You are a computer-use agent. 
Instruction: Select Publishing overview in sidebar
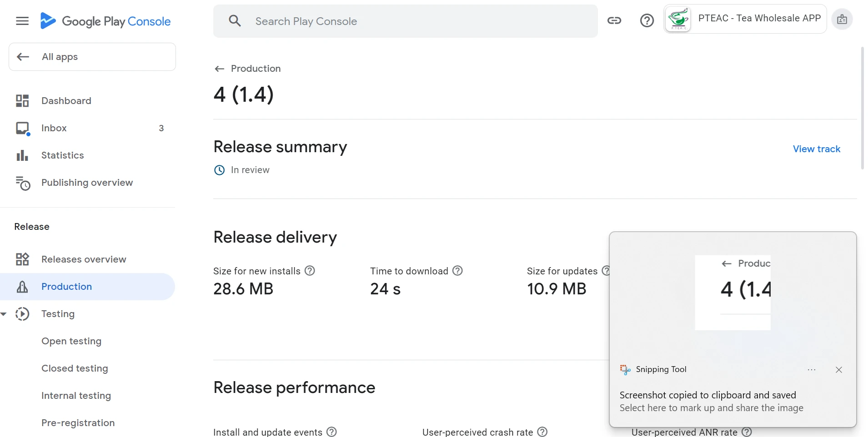coord(87,183)
